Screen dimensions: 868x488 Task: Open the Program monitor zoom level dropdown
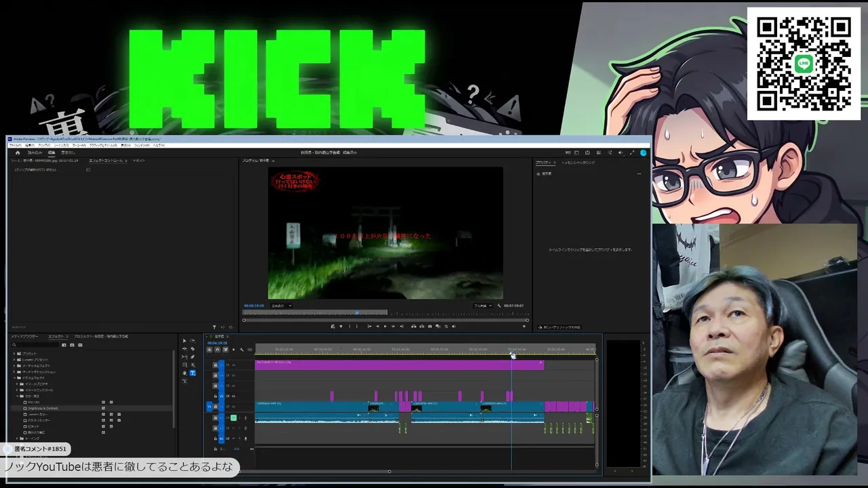[281, 306]
